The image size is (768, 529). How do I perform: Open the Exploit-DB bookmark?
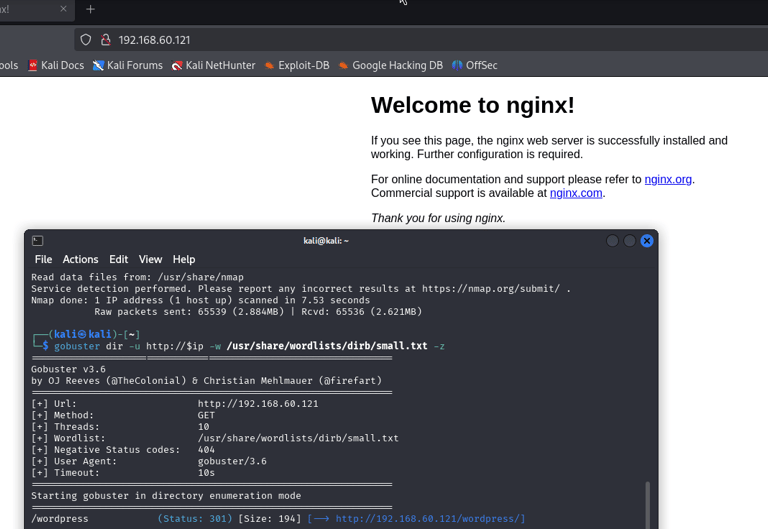click(x=297, y=65)
